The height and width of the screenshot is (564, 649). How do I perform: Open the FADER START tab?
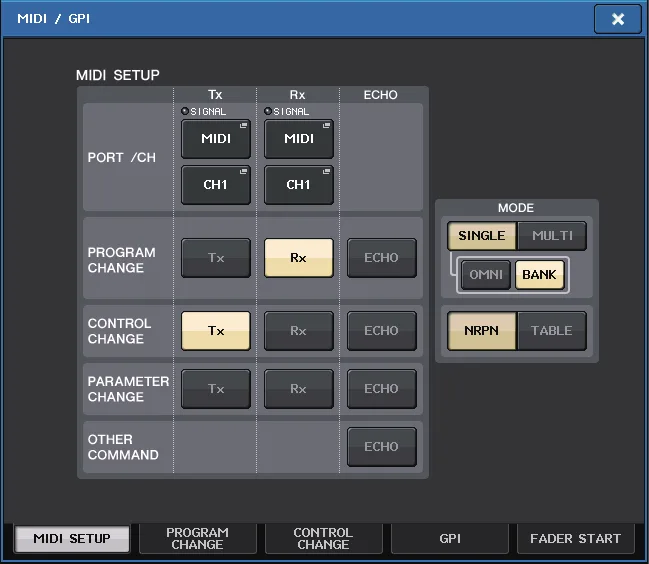pos(576,539)
